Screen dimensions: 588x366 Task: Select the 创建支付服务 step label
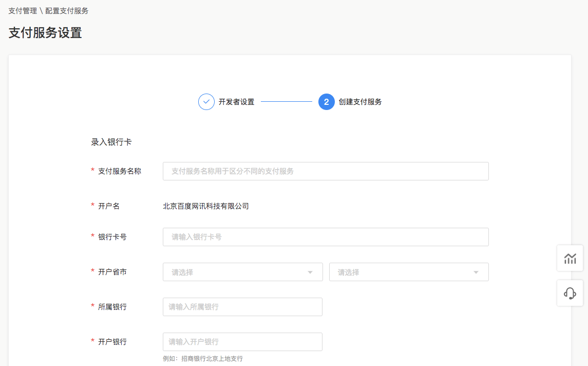(360, 102)
